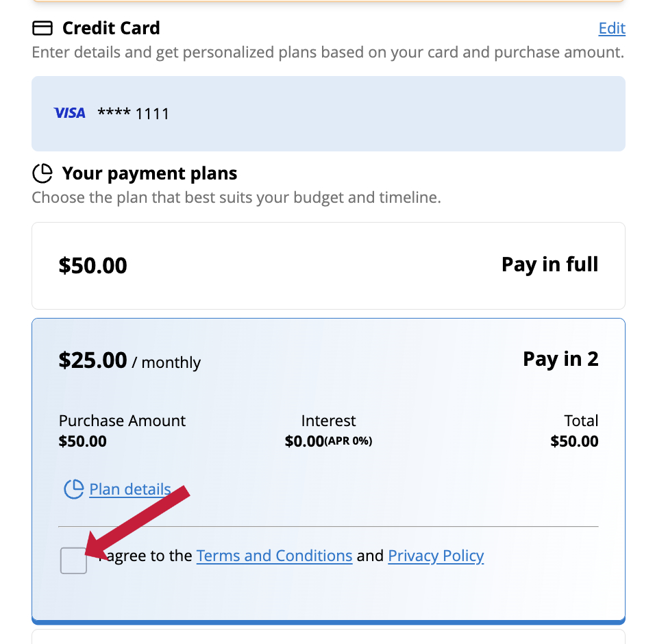Click the Your payment plans heading

pyautogui.click(x=149, y=173)
